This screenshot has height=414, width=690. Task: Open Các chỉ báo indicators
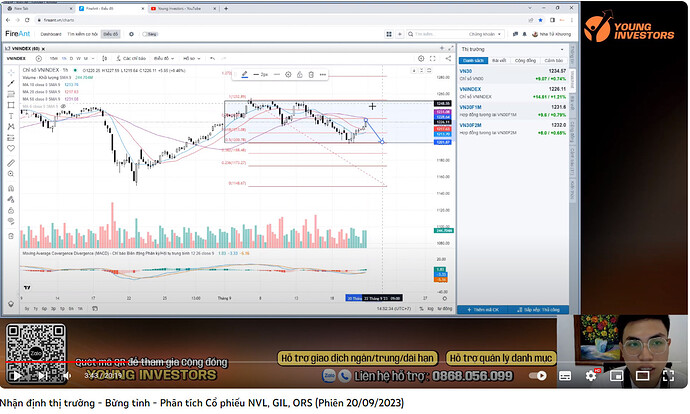coord(131,58)
